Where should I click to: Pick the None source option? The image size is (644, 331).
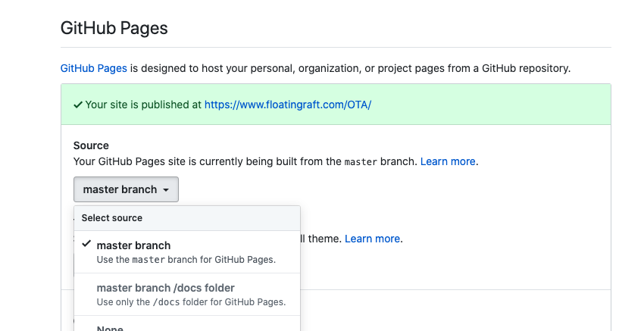coord(110,327)
